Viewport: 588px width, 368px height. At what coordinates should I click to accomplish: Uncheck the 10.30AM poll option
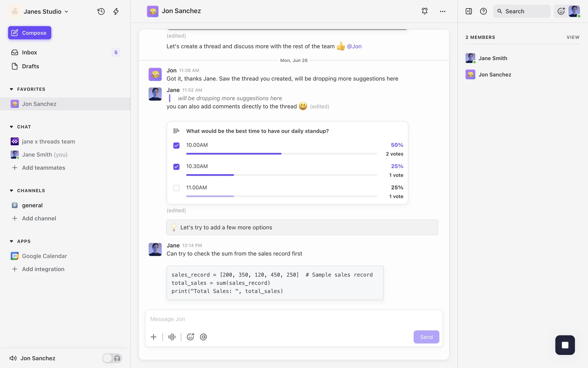(x=176, y=167)
